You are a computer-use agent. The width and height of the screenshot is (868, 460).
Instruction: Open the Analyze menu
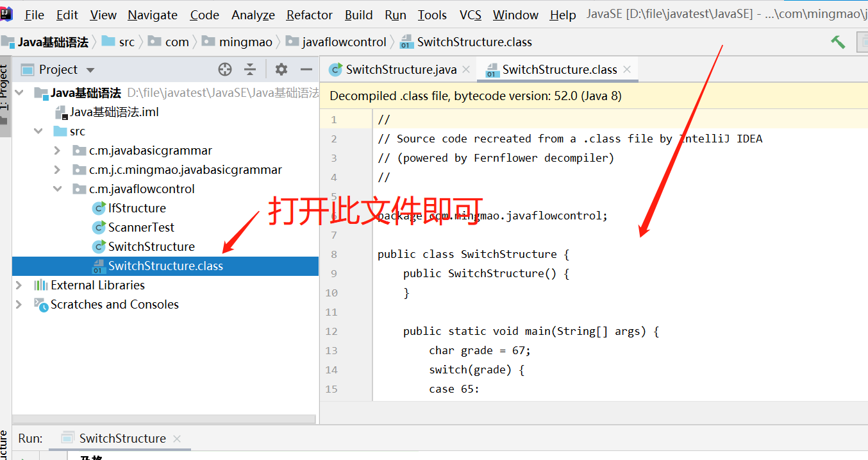[253, 15]
